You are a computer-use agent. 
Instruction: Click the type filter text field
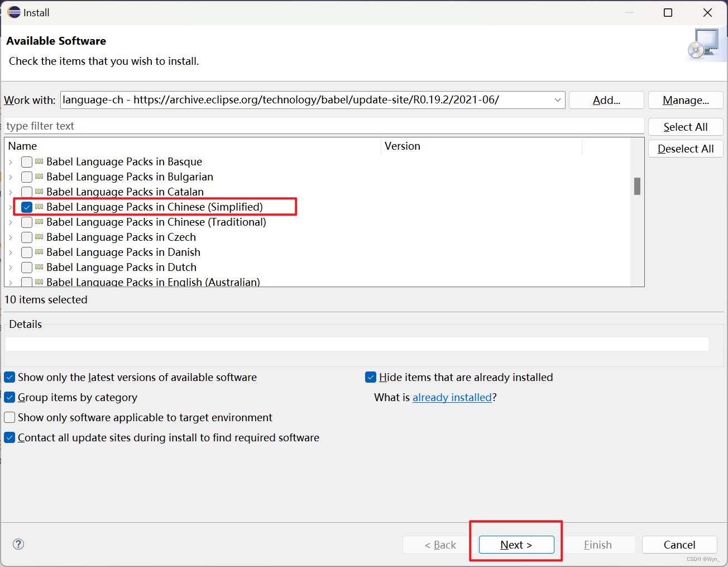point(324,126)
